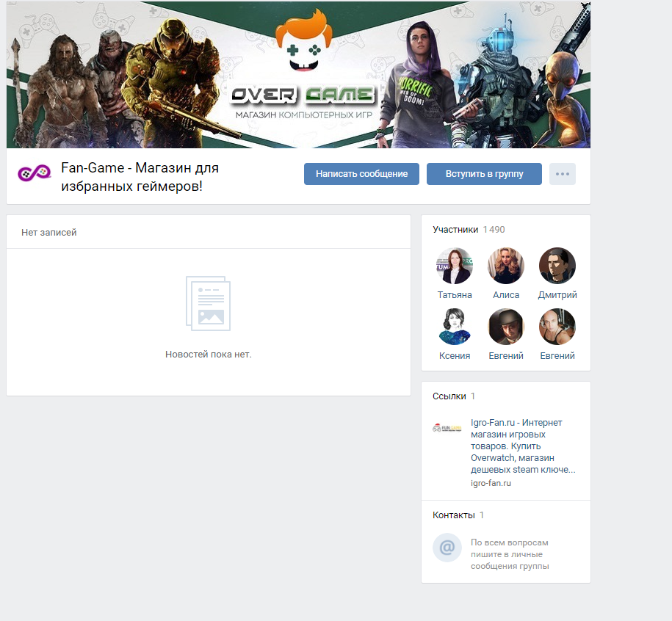Open the Контакты section heading
The image size is (672, 621).
(453, 515)
